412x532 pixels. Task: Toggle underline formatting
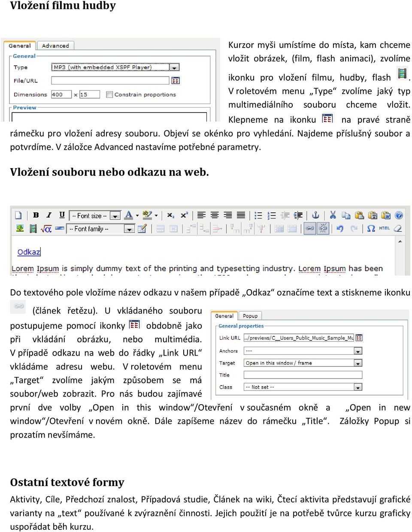point(62,215)
